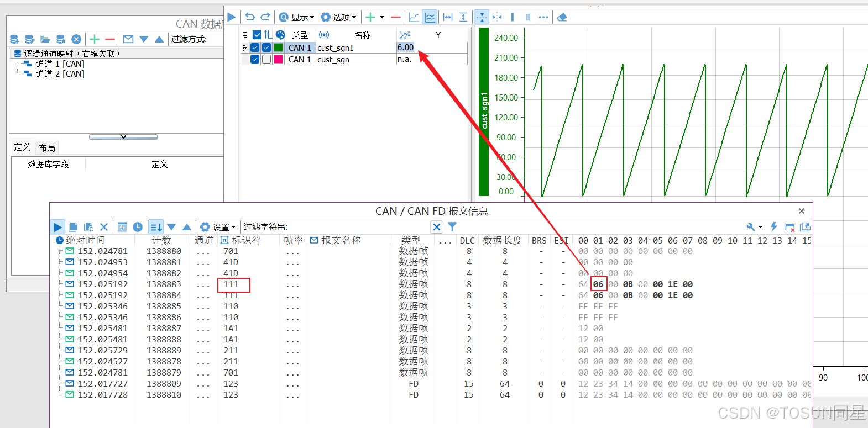Expand the cust_sgn1 signal row
The height and width of the screenshot is (428, 868).
[245, 47]
